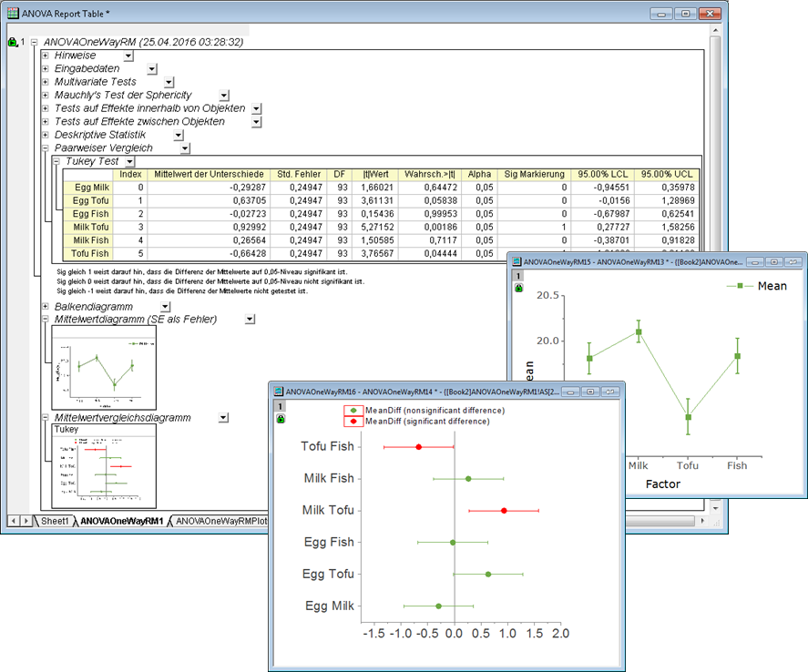808x672 pixels.
Task: Click the vertical scrollbar down arrow in report
Action: (x=715, y=508)
